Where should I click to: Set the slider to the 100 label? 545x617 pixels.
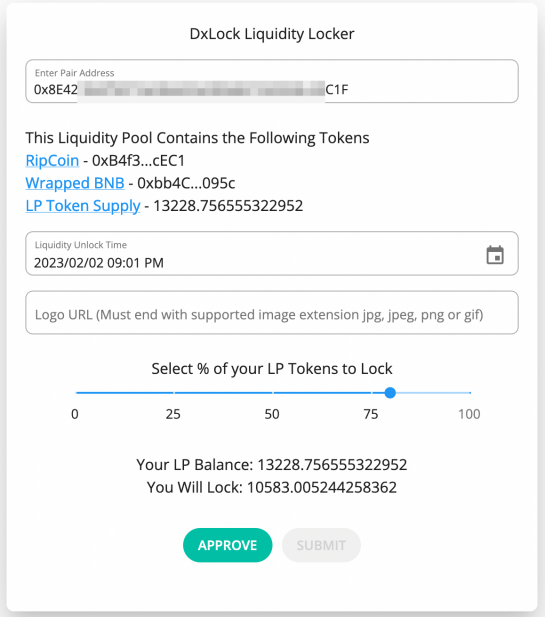(469, 414)
